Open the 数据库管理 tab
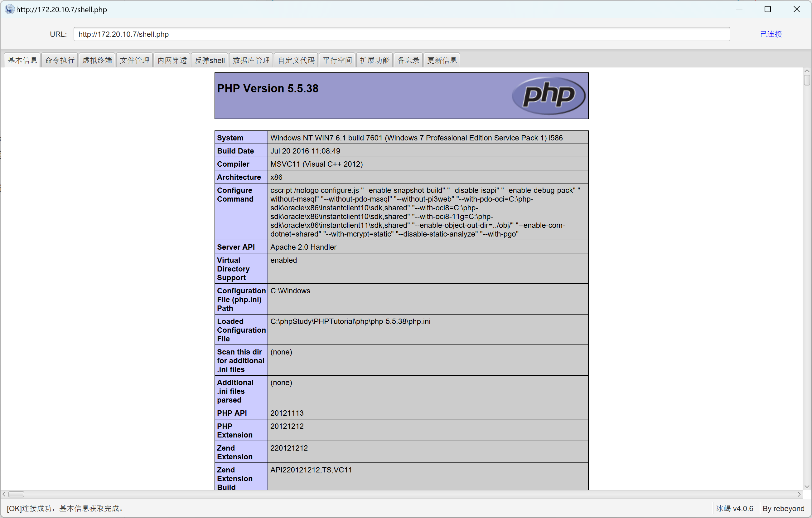 (x=251, y=61)
